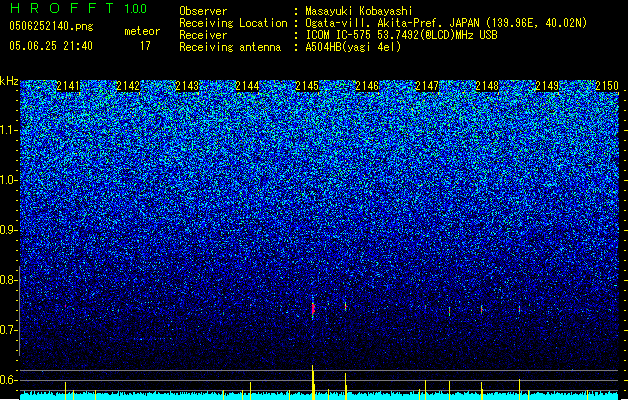The image size is (629, 400).
Task: Click the 0.8 frequency axis label
Action: 9,280
